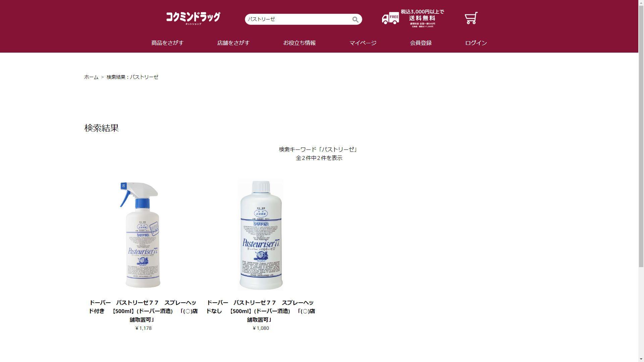Open the spray-head bottle product image
The width and height of the screenshot is (644, 362).
point(143,235)
